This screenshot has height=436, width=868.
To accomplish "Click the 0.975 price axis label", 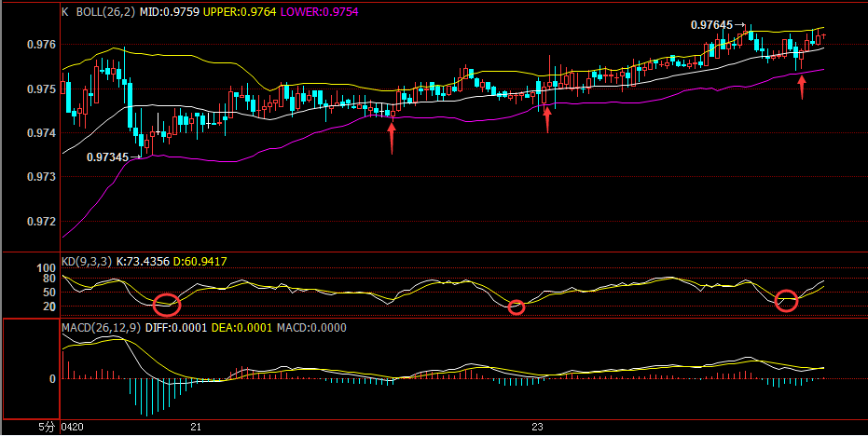I will pyautogui.click(x=41, y=89).
